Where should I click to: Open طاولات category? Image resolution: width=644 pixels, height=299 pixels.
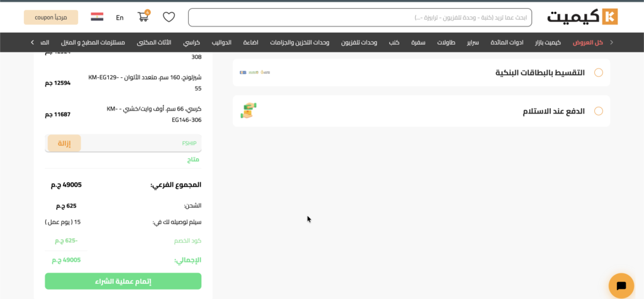click(x=446, y=43)
